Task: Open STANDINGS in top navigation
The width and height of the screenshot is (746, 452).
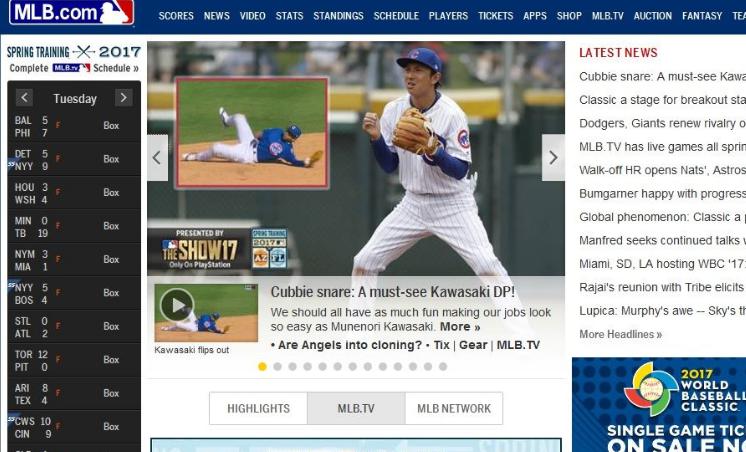Action: pyautogui.click(x=338, y=16)
